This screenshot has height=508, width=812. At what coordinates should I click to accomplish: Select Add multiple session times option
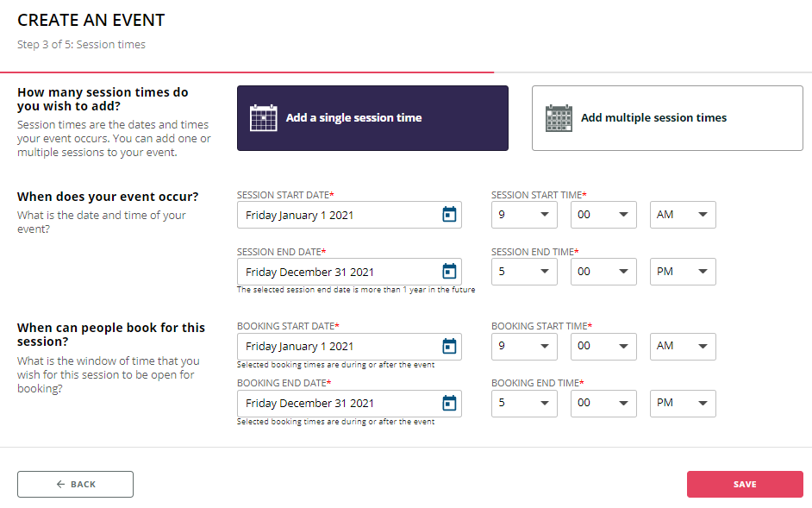pos(667,118)
